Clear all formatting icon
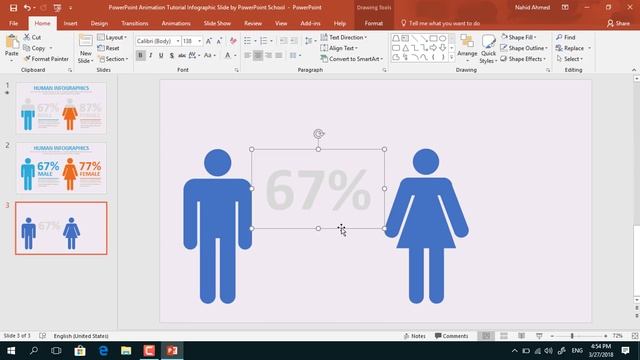640x360 pixels. coord(233,41)
